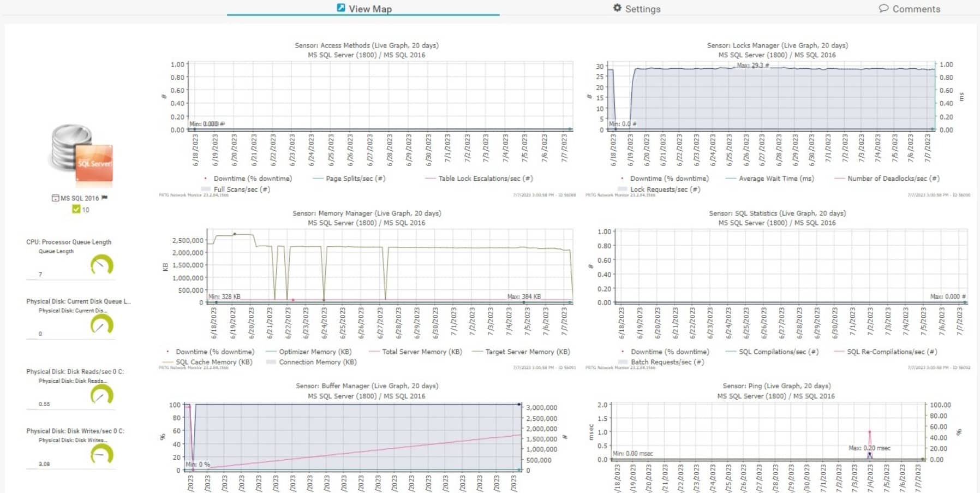The image size is (980, 493).
Task: Switch to the Settings tab
Action: 636,8
